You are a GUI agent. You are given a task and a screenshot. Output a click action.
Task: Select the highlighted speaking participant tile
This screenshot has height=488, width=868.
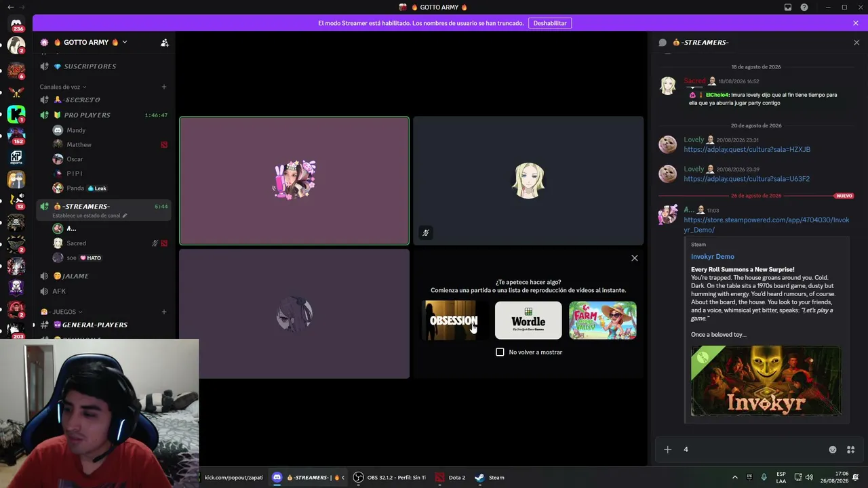294,180
